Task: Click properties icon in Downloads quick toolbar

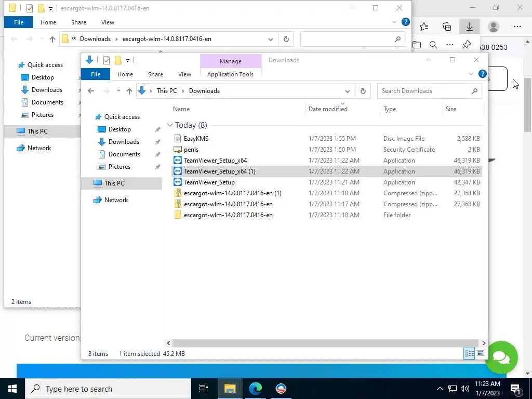Action: point(107,60)
